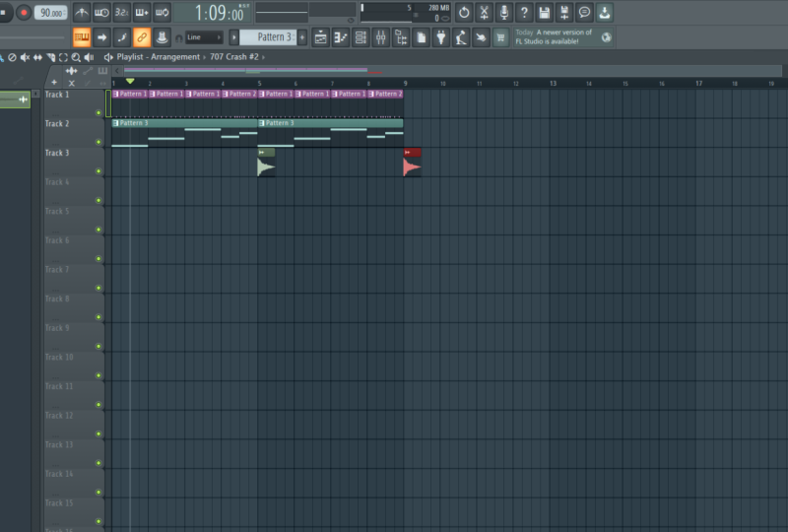
Task: Toggle wait for input to start playing
Action: pyautogui.click(x=101, y=13)
